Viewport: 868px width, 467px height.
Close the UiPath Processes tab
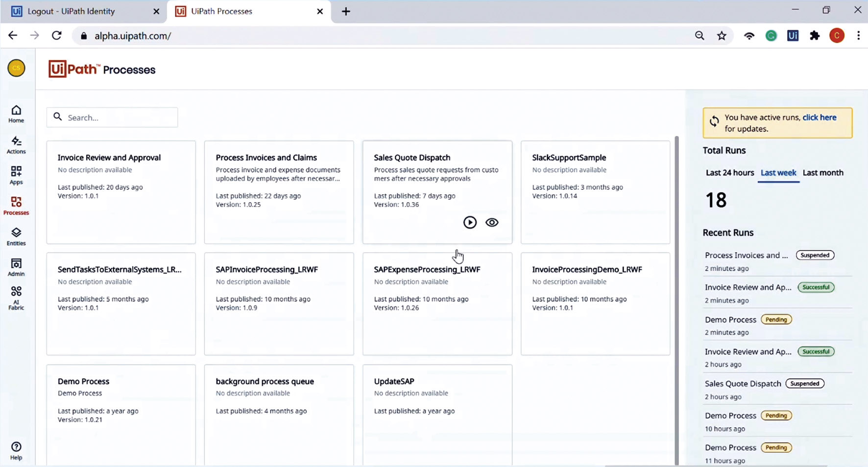point(320,11)
